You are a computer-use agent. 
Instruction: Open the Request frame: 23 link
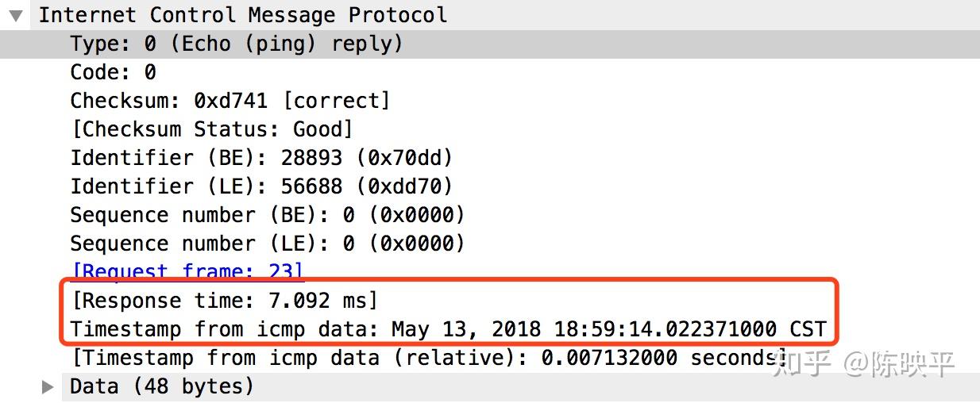[187, 272]
